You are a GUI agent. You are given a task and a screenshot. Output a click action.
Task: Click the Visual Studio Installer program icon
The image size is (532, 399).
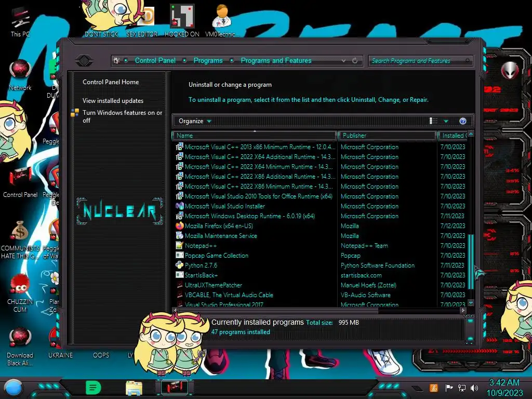179,206
